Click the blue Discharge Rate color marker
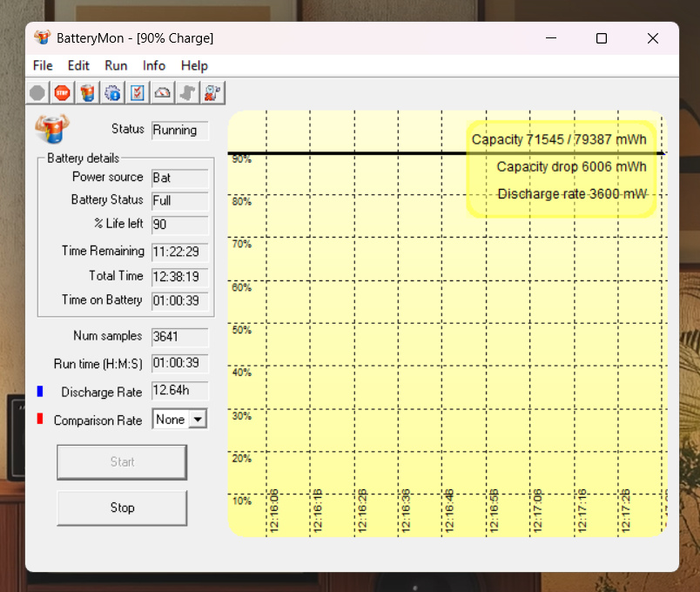The height and width of the screenshot is (592, 700). tap(40, 391)
